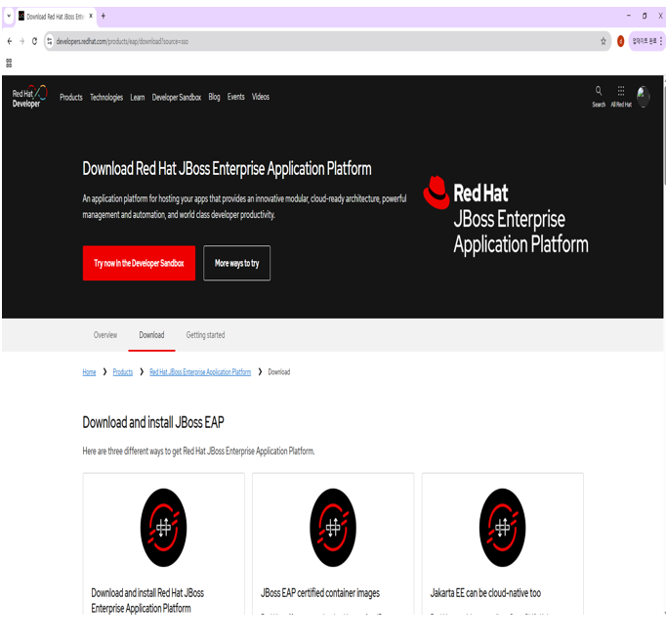Click the Download and install JBoss EAP heading
Screen dimensions: 666x644
pos(153,422)
